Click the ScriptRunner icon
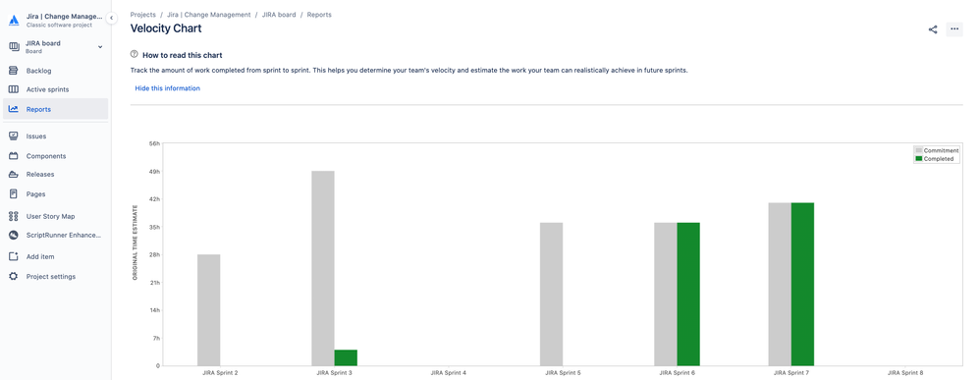Screen dimensions: 980x380 (13, 236)
